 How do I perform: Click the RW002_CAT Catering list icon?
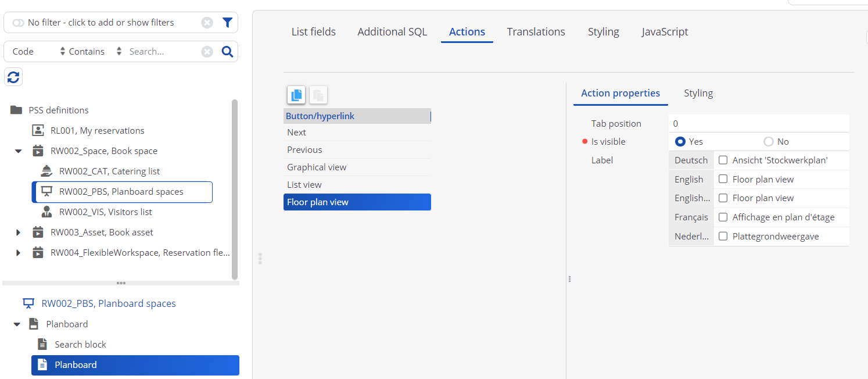pyautogui.click(x=46, y=171)
